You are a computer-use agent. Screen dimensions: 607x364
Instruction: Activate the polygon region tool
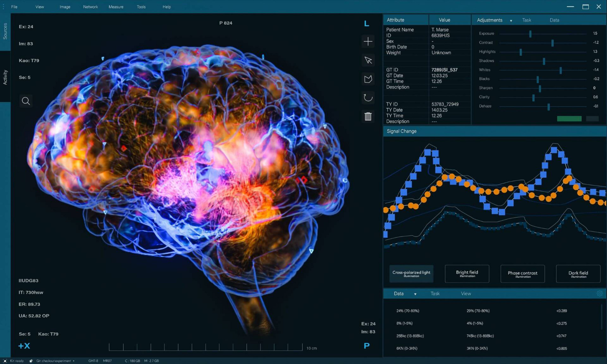point(368,79)
